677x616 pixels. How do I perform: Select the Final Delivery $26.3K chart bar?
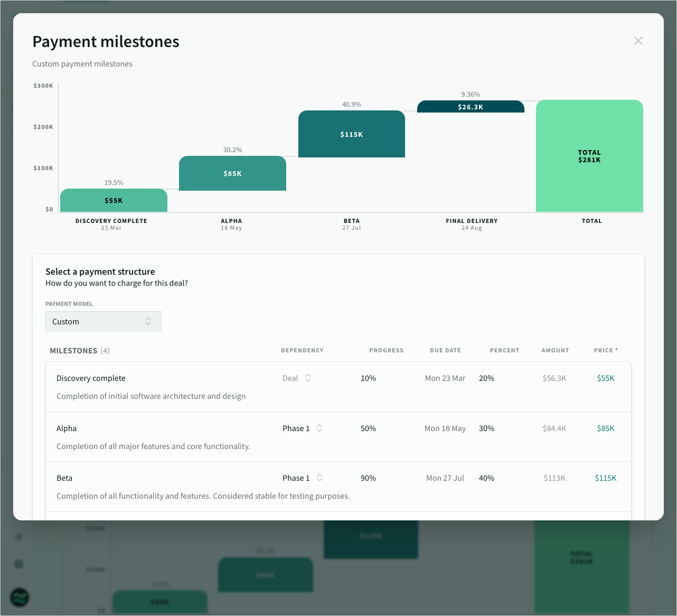(x=471, y=106)
